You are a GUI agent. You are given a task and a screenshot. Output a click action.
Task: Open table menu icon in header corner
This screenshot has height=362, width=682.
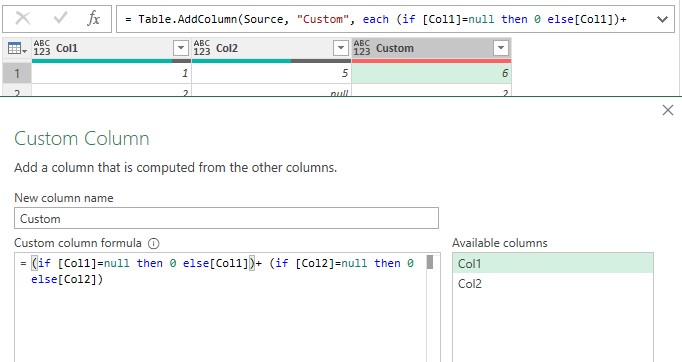point(17,48)
